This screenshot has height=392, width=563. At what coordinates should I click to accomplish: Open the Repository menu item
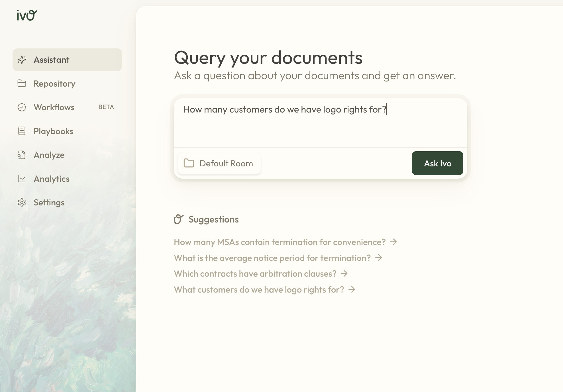(x=54, y=84)
